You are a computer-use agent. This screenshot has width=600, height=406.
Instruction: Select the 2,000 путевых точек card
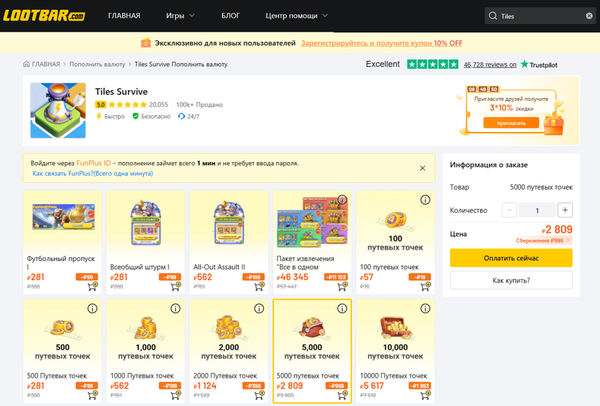coord(229,351)
